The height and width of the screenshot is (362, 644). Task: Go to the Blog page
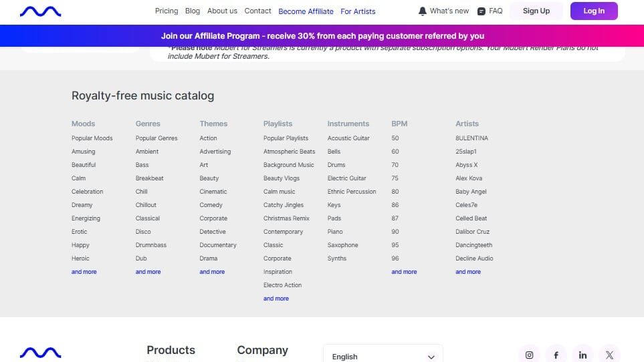pos(193,11)
